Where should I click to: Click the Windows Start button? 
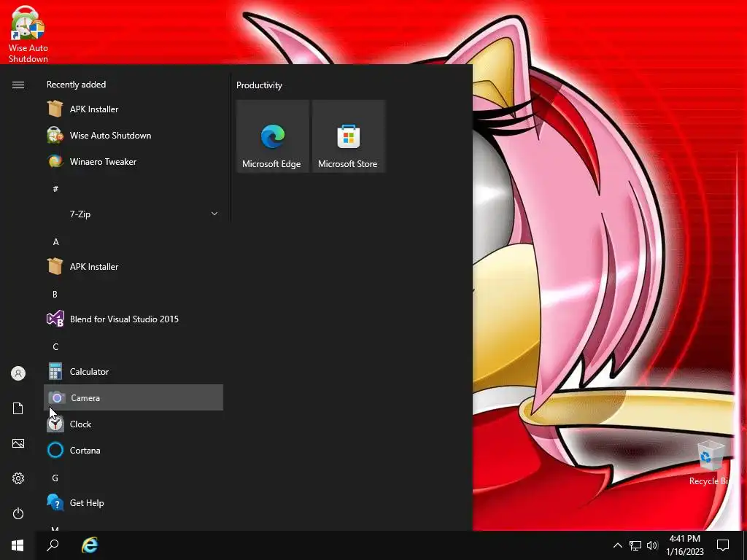18,545
